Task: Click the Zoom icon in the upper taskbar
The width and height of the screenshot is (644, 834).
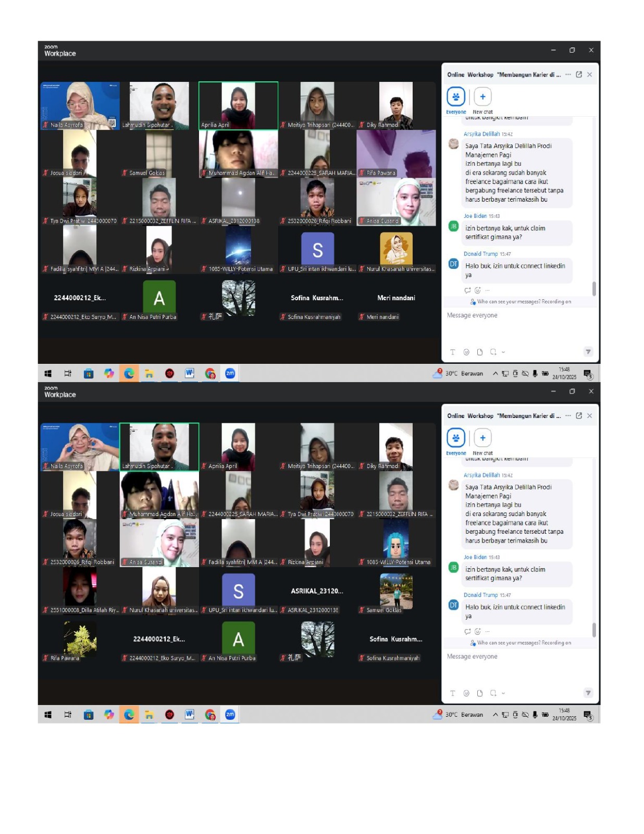Action: [230, 373]
